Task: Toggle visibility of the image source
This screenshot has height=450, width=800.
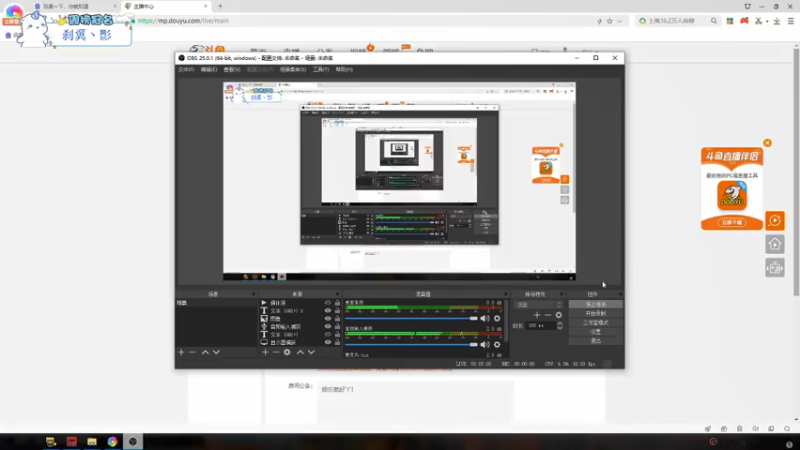Action: [x=328, y=318]
